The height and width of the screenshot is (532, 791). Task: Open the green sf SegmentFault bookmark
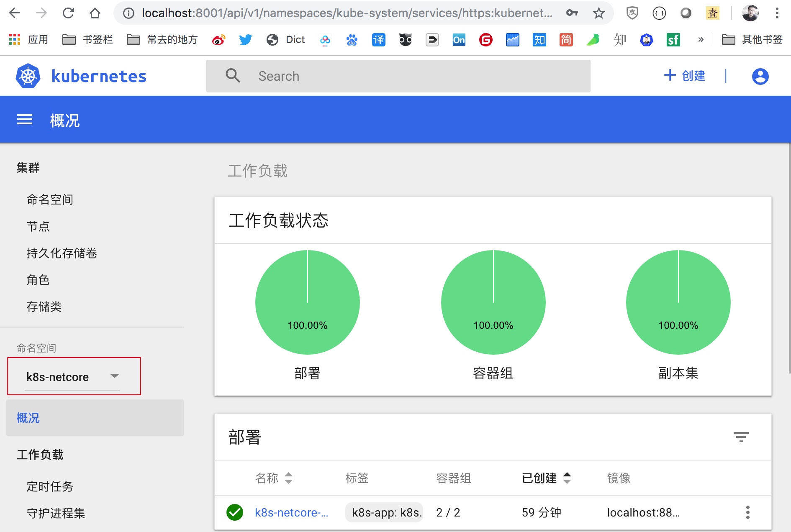click(x=673, y=40)
